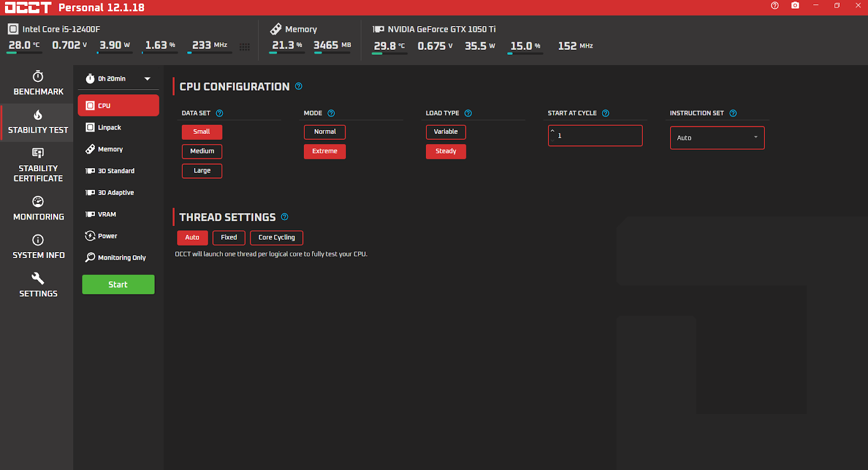Open the Stability Certificate section
This screenshot has height=470, width=868.
click(x=38, y=165)
